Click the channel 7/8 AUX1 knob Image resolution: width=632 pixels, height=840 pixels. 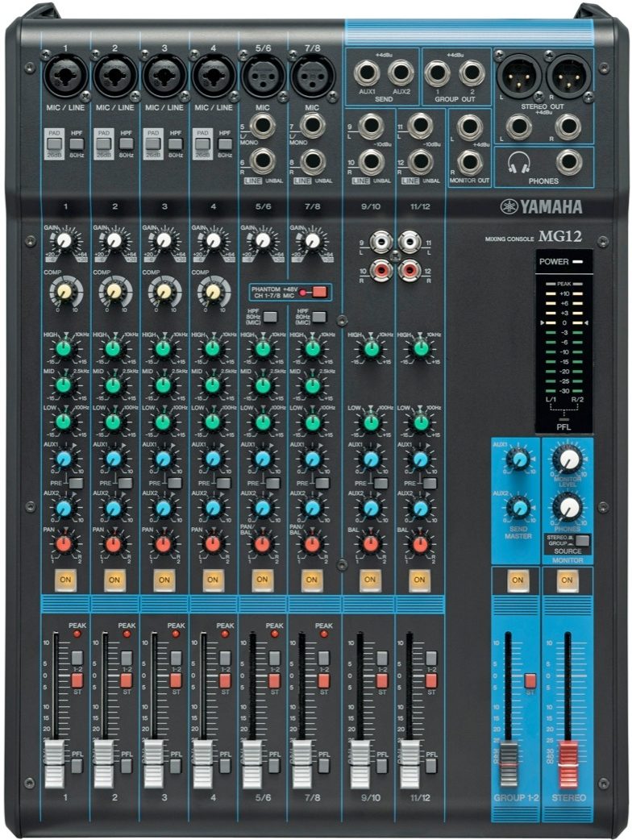point(312,460)
